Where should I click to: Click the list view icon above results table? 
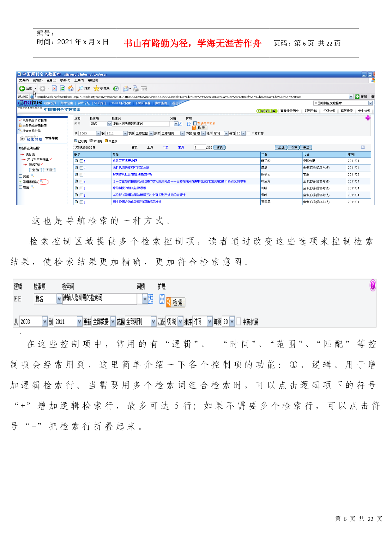coord(363,147)
